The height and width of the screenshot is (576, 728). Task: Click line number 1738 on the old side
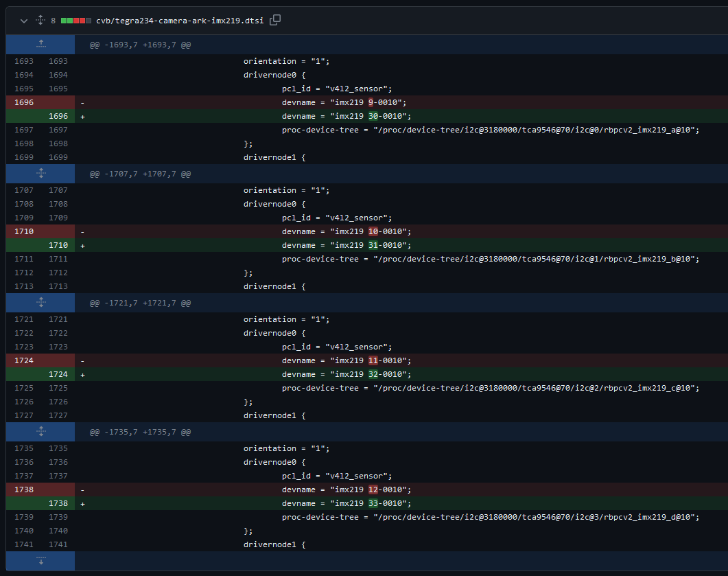pyautogui.click(x=23, y=489)
